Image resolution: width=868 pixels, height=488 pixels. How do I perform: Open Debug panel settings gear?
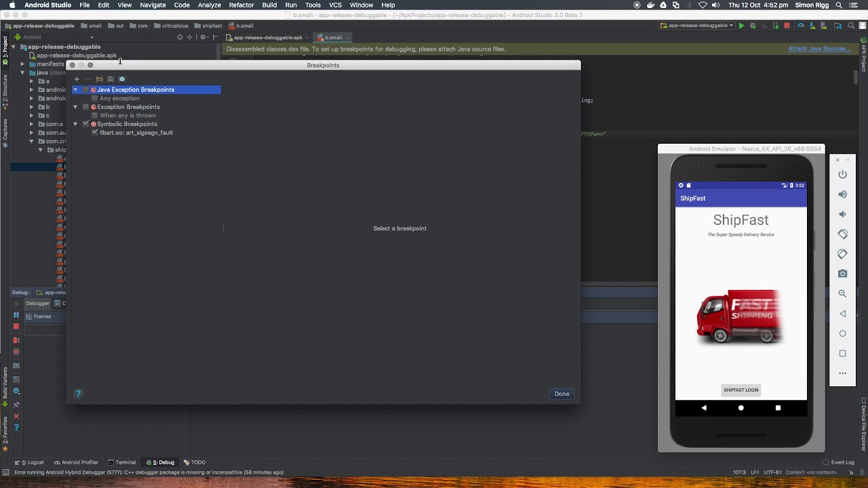click(x=16, y=392)
